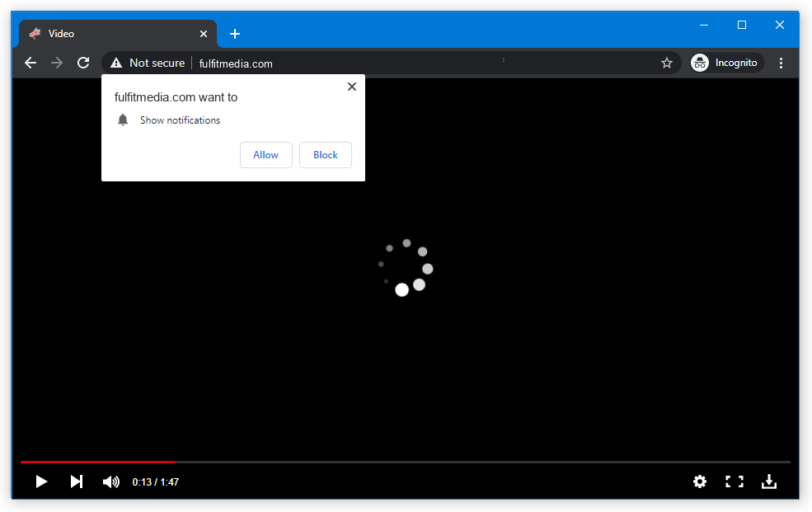Click the Not secure warning icon
The width and height of the screenshot is (812, 512).
coord(116,63)
